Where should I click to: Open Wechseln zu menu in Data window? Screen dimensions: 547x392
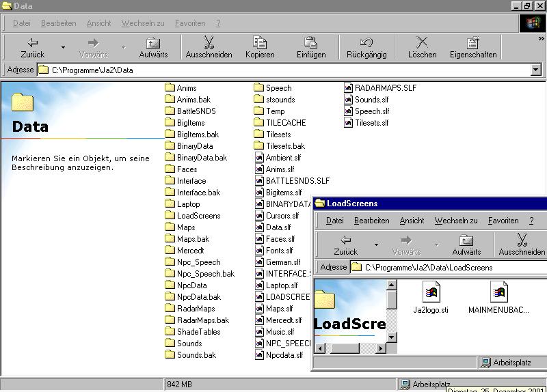(x=143, y=23)
